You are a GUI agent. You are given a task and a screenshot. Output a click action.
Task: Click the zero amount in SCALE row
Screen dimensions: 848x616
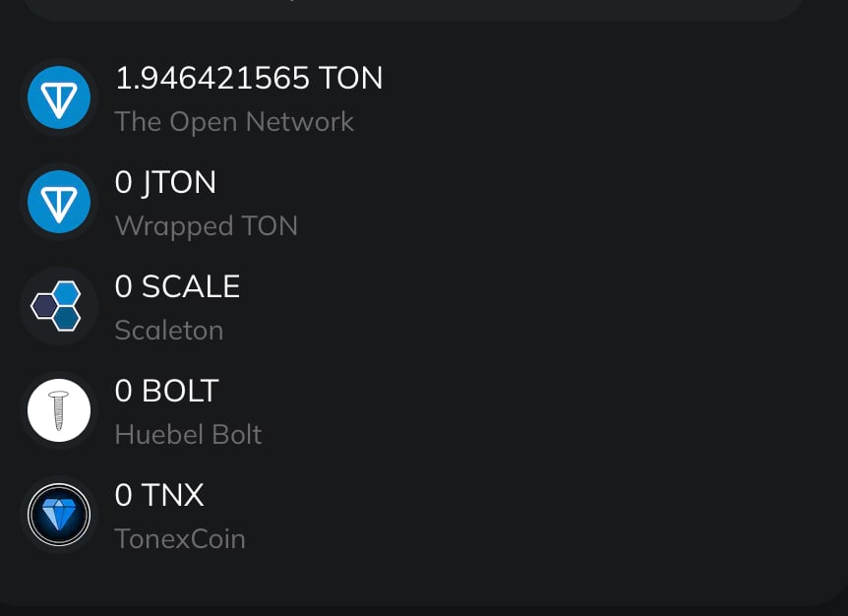tap(123, 287)
